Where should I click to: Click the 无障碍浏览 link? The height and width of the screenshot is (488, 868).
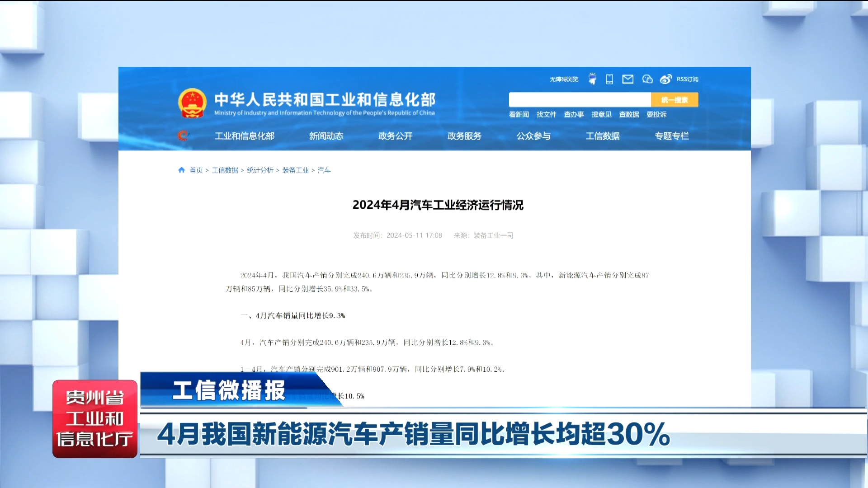[x=564, y=79]
